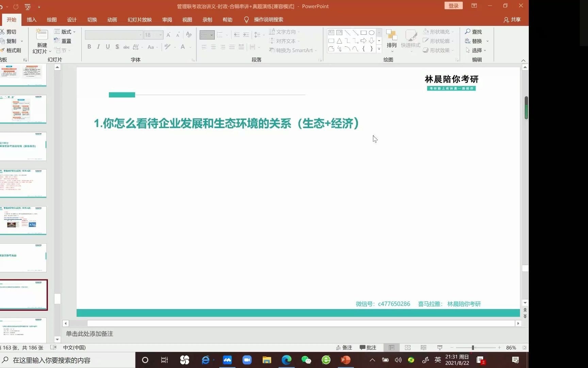Viewport: 588px width, 368px height.
Task: Click Windows search box in taskbar
Action: pos(67,360)
